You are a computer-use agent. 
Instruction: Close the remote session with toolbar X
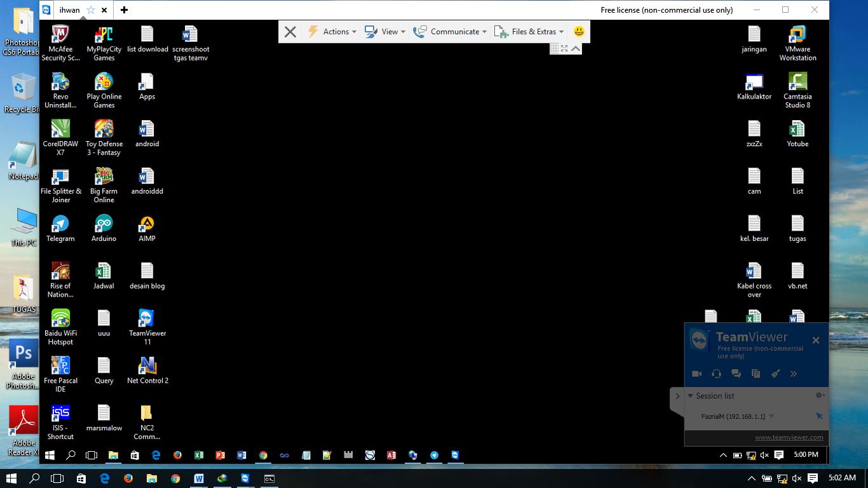[290, 32]
